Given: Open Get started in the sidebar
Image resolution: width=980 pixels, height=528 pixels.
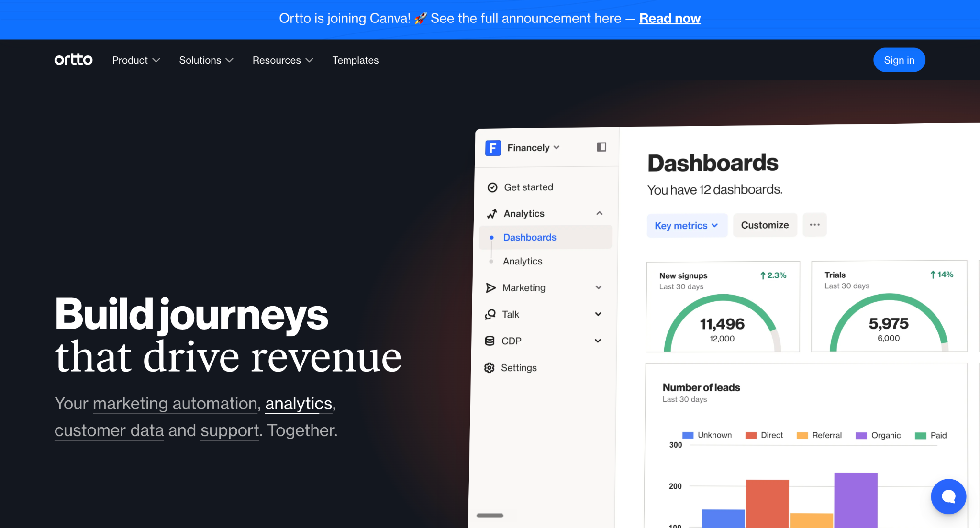Looking at the screenshot, I should (528, 187).
